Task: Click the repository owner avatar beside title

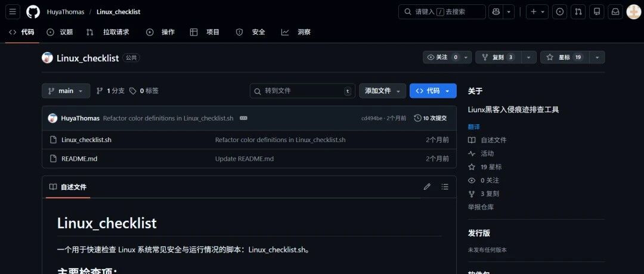Action: coord(47,57)
